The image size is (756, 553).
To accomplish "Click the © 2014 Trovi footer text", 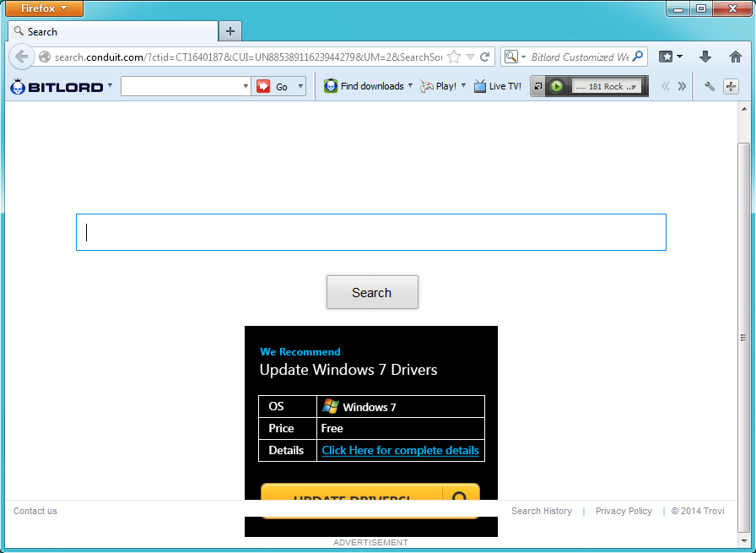I will tap(698, 511).
